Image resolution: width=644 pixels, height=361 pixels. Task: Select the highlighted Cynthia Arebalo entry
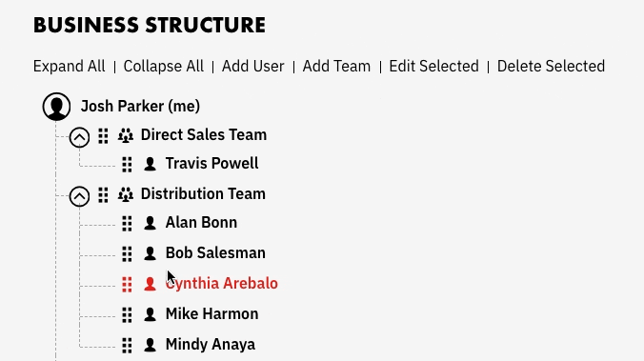pos(222,284)
